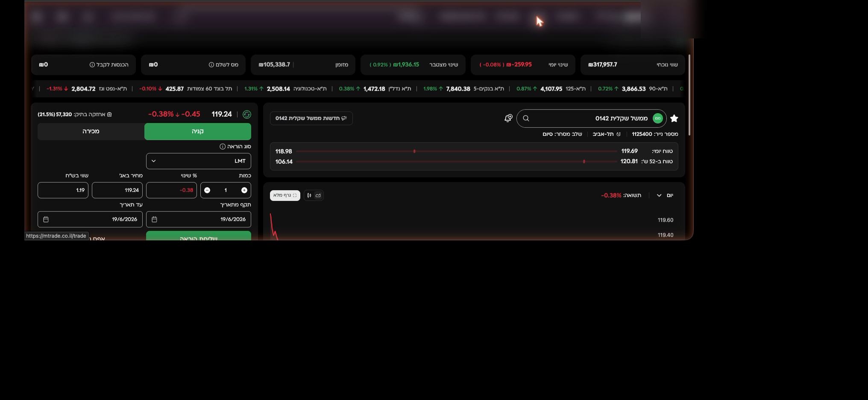
Task: Click the שינוי מצטבר 1,936.15 card
Action: coord(413,65)
